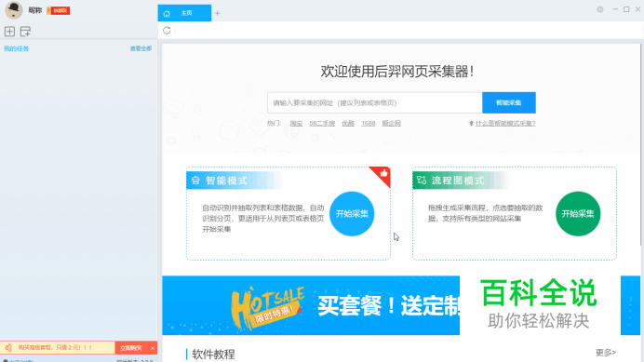Click the user avatar with bowler hat
The height and width of the screenshot is (362, 644).
[x=14, y=10]
